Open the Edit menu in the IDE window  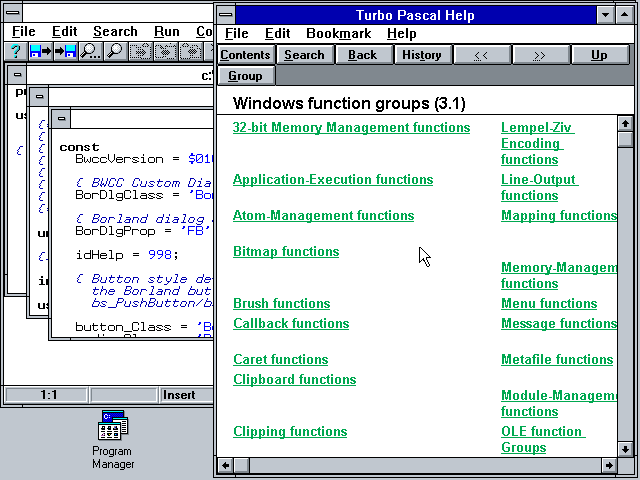(64, 31)
